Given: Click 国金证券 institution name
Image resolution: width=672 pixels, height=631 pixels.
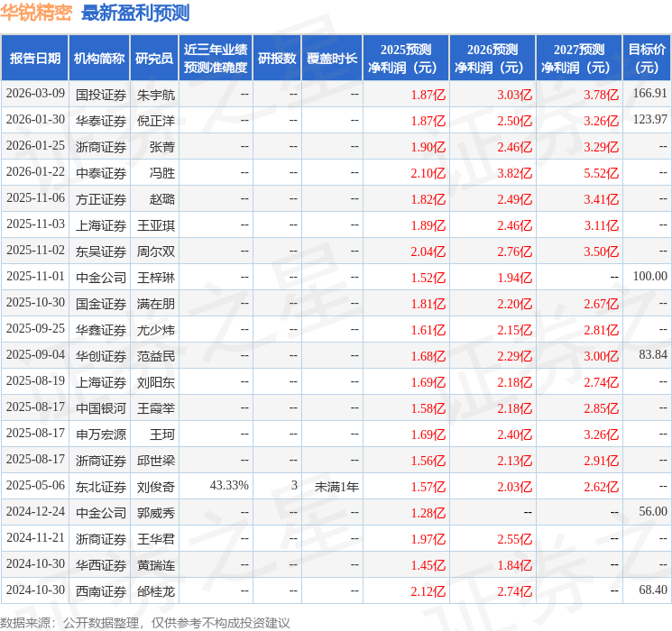Looking at the screenshot, I should click(101, 304).
